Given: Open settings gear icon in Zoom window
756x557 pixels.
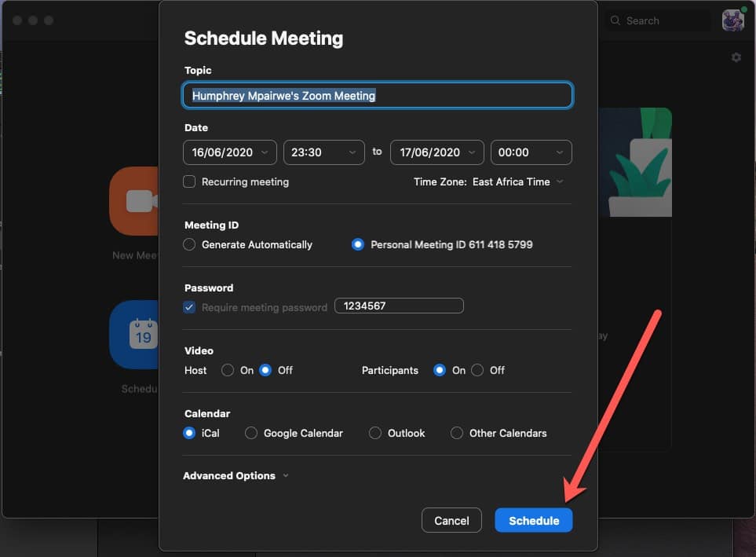Looking at the screenshot, I should [736, 57].
